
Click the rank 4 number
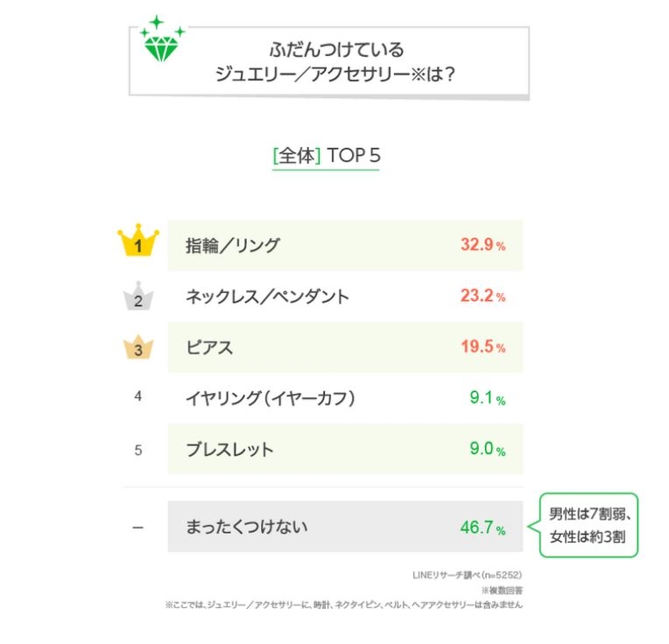pos(137,396)
